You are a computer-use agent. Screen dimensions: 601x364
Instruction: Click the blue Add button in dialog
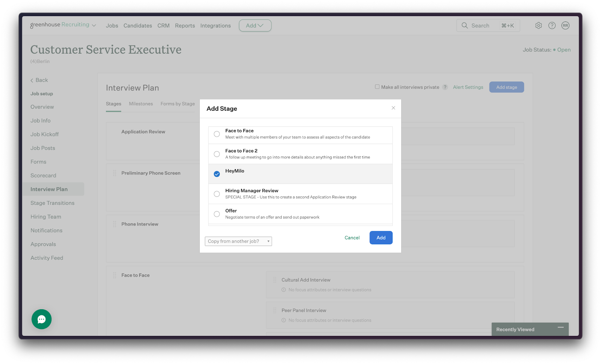click(x=381, y=238)
